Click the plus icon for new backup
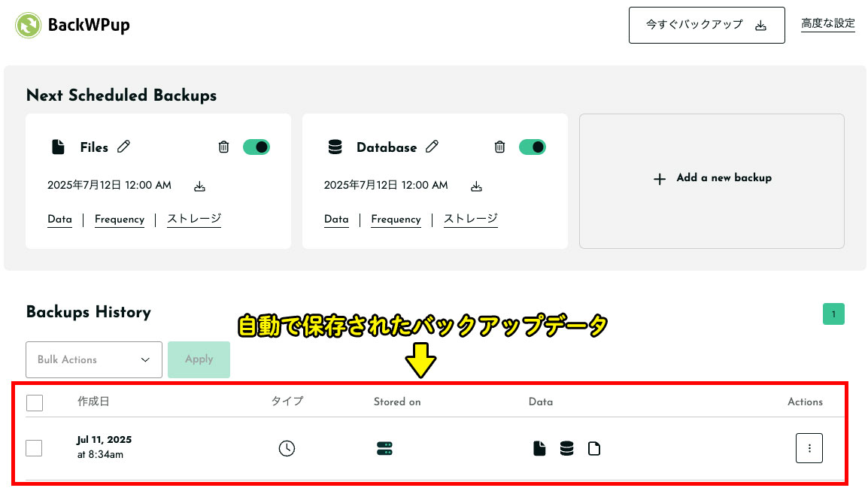Viewport: 868px width, 491px height. tap(660, 179)
